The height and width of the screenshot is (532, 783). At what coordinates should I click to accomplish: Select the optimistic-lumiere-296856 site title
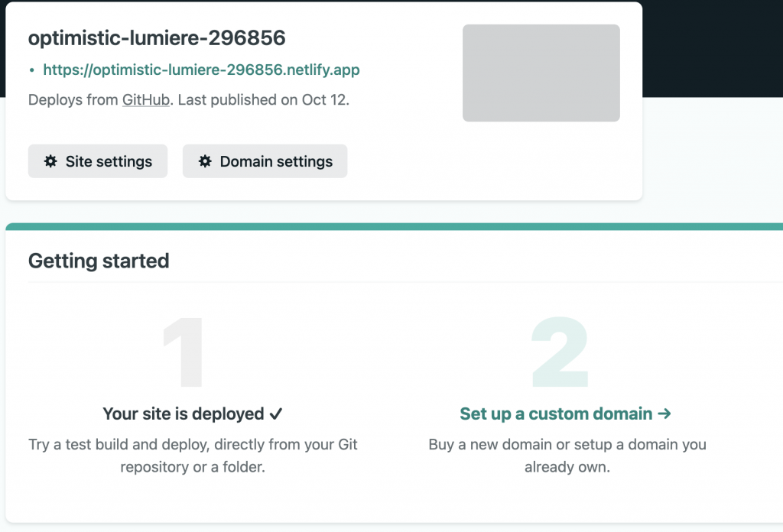point(157,38)
